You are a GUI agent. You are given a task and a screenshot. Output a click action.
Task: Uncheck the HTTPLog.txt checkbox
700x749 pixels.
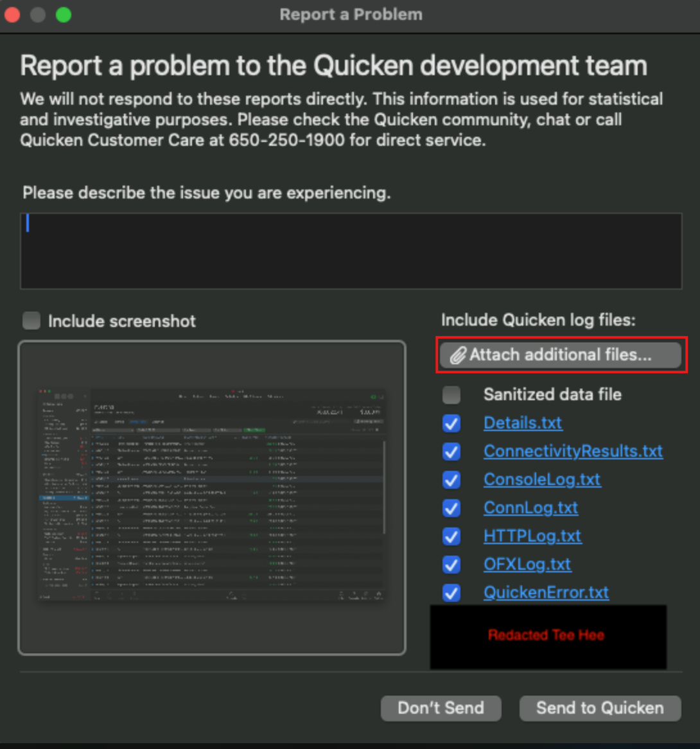(451, 536)
